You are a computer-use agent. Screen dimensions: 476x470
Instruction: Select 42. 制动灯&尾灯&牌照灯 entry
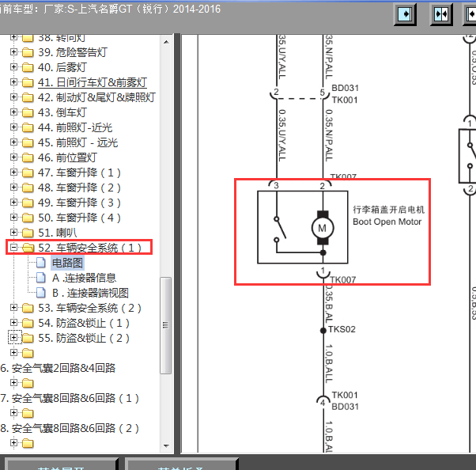click(96, 97)
